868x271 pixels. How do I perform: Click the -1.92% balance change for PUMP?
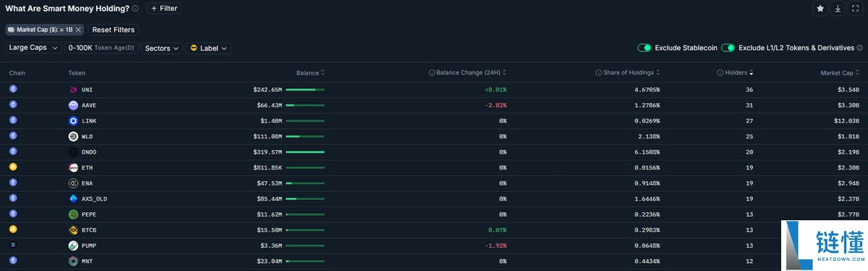(495, 246)
